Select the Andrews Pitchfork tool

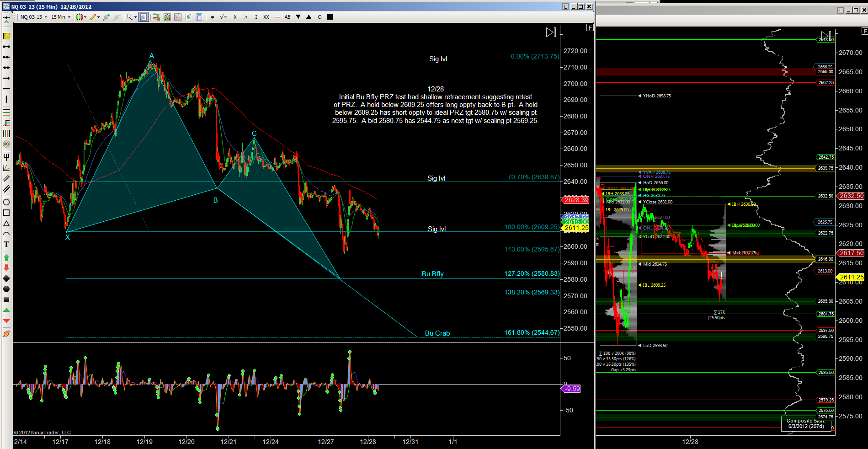point(6,157)
